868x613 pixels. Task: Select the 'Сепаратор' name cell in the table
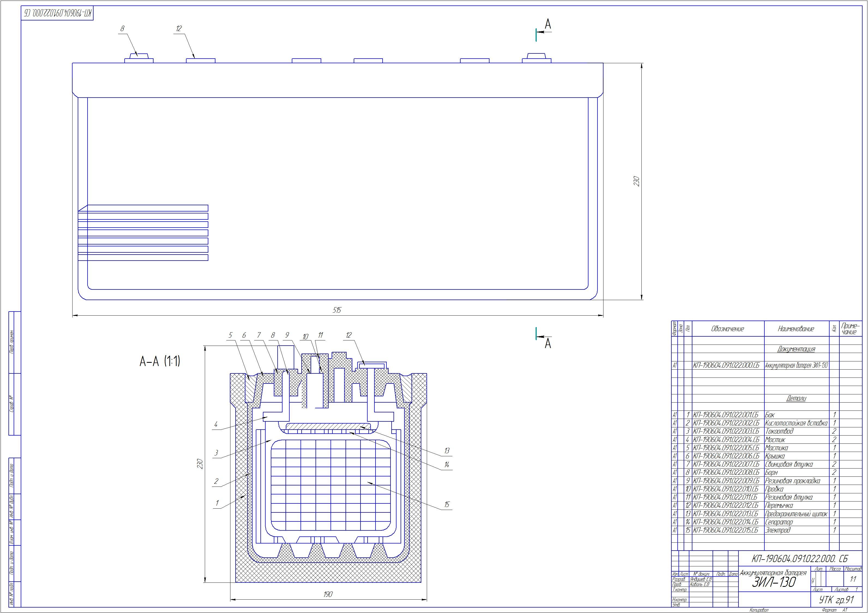[779, 522]
